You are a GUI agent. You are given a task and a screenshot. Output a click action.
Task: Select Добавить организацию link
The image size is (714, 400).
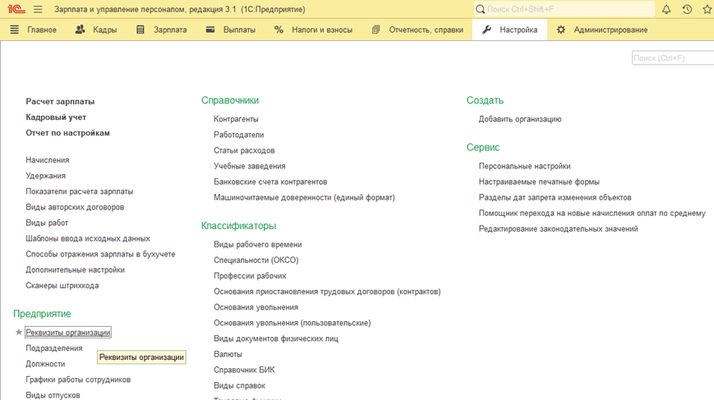[x=520, y=119]
